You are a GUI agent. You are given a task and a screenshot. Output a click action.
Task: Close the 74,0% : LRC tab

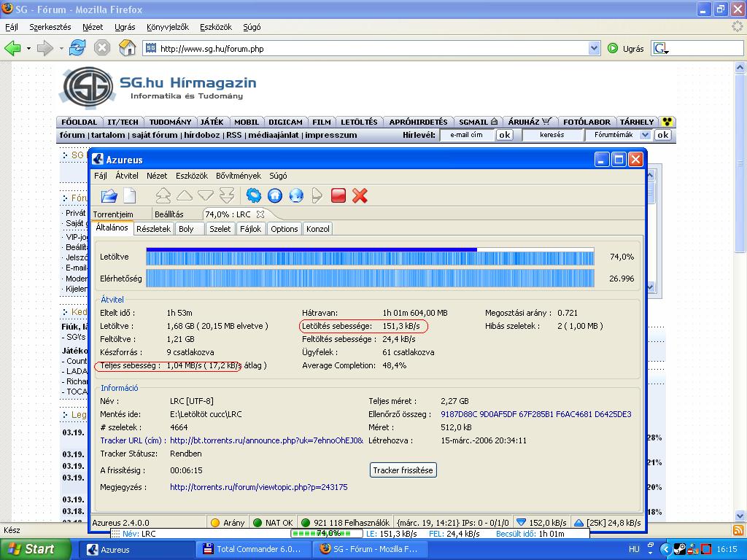[260, 214]
